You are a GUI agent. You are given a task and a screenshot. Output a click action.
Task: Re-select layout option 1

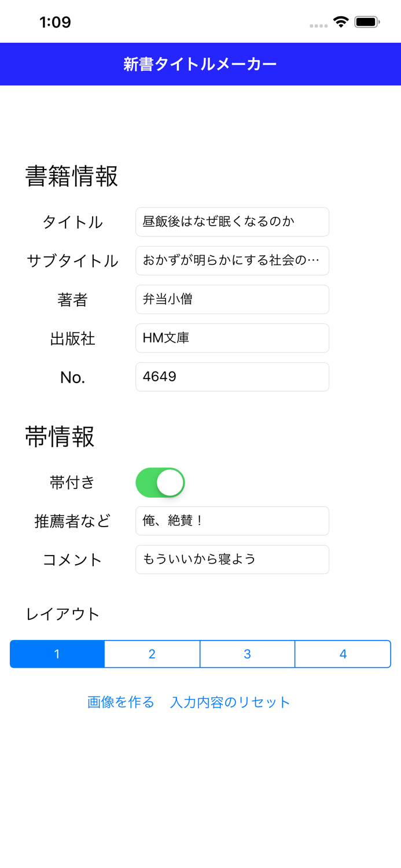56,654
